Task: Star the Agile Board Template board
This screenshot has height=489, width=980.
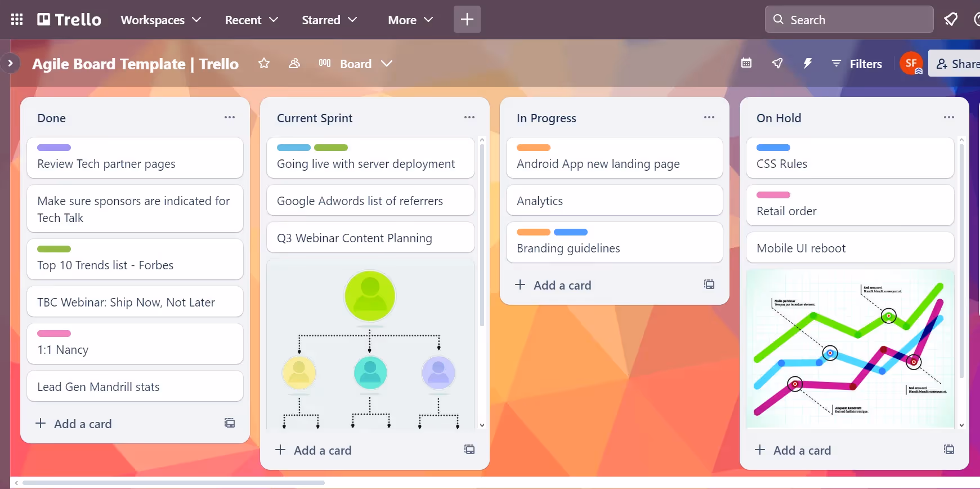Action: point(264,64)
